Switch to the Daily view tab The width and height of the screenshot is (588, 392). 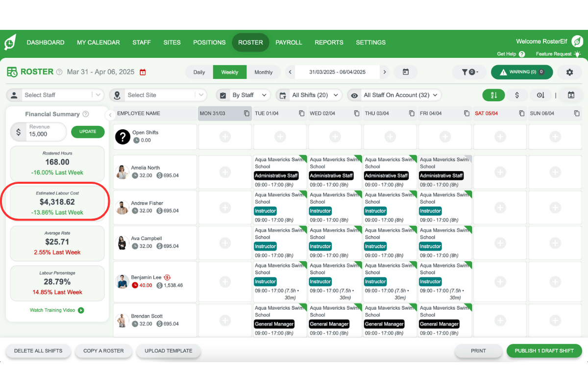pyautogui.click(x=199, y=72)
